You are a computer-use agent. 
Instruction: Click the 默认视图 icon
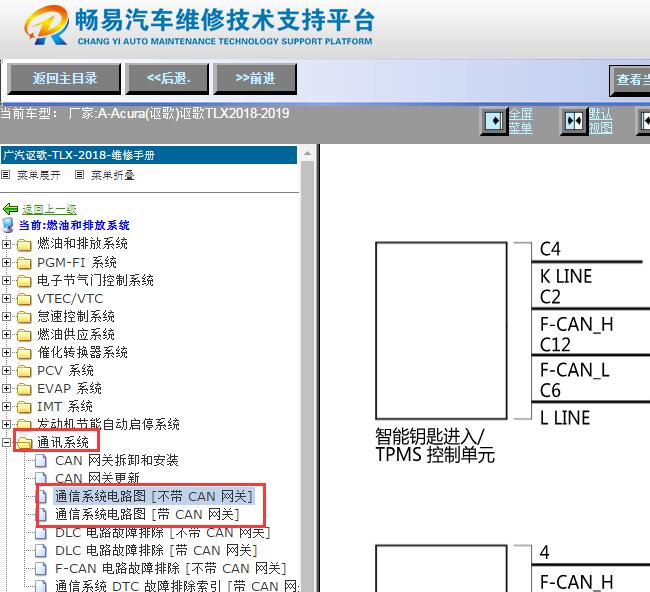574,121
